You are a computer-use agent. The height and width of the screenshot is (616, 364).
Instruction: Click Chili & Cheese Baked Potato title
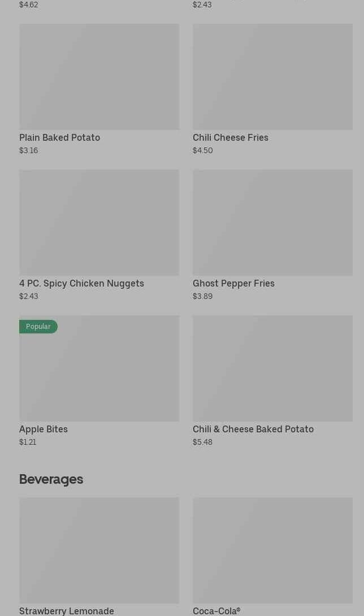[x=253, y=429]
